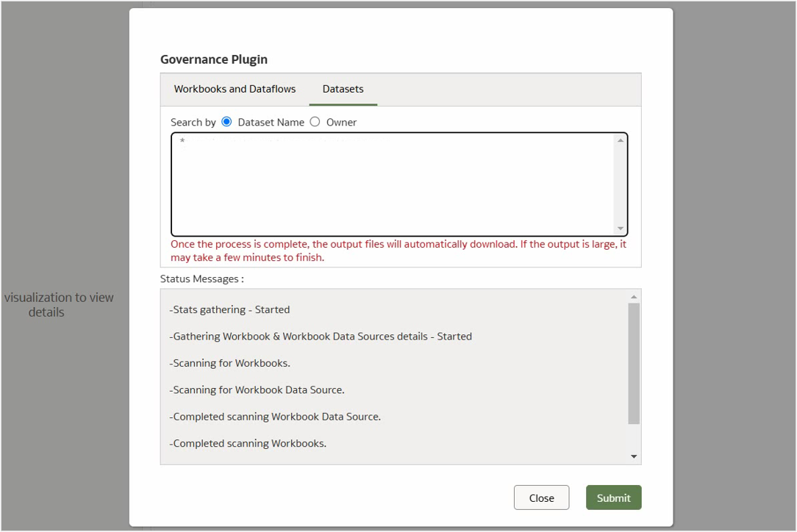Viewport: 797px width, 532px height.
Task: Click the up arrow of the search box scrollbar
Action: coord(621,139)
